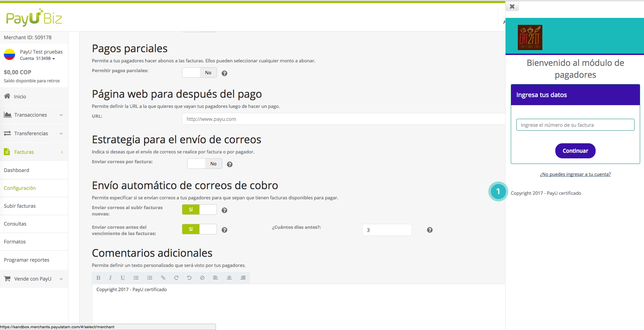Insert a bulleted list in comments

[136, 277]
